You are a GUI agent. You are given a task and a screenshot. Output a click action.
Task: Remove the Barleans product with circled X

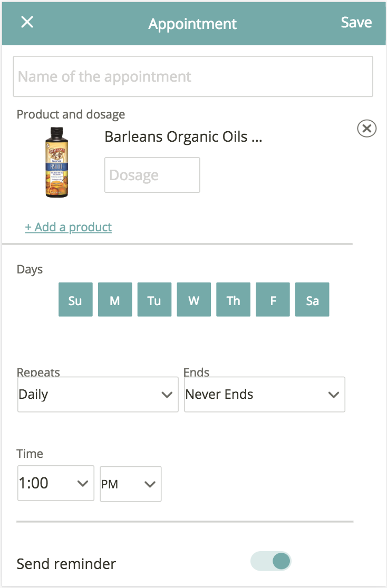tap(366, 129)
